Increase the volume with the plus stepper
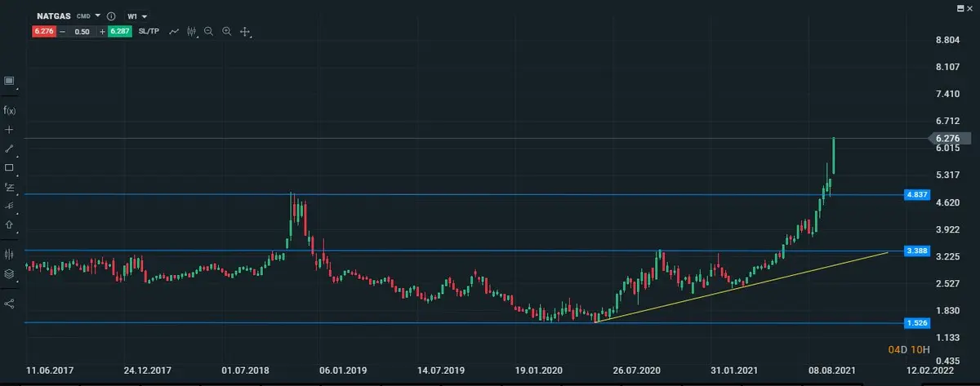This screenshot has width=980, height=386. 102,31
